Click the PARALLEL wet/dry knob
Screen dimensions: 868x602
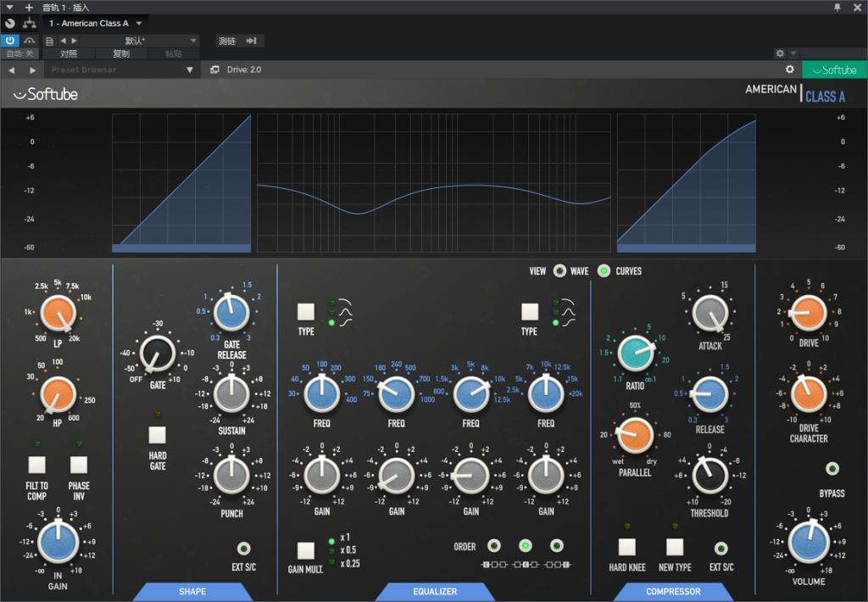(x=635, y=435)
